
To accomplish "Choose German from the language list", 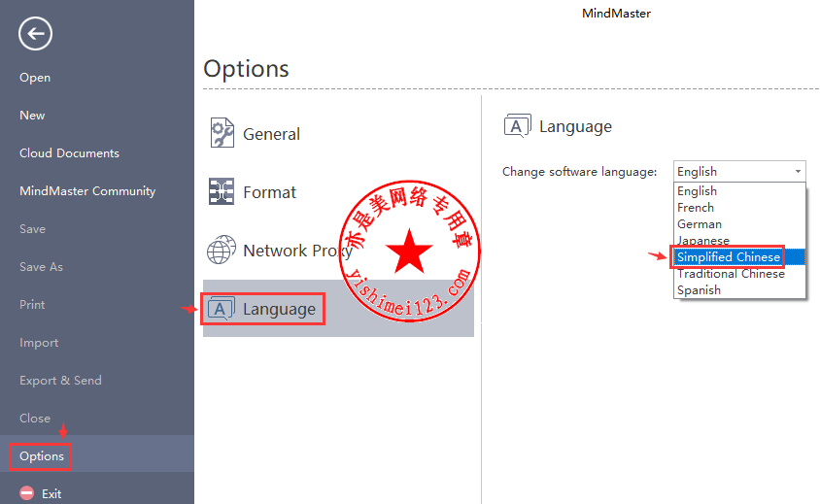I will coord(739,223).
